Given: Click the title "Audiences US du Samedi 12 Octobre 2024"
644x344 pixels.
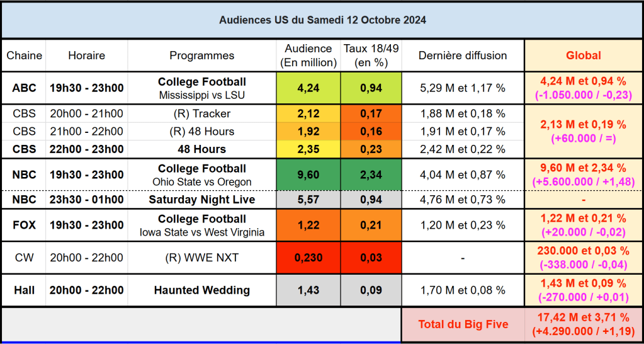Looking at the screenshot, I should [x=322, y=20].
